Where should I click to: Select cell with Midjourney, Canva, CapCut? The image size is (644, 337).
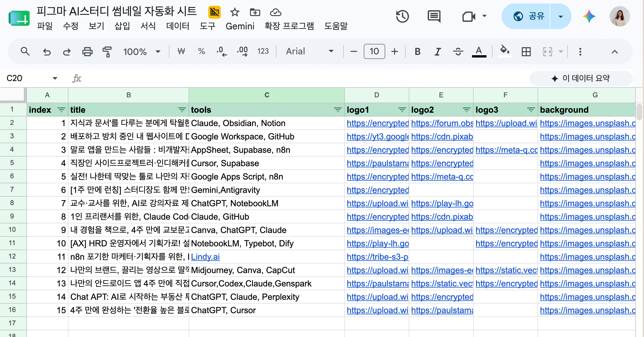pos(267,270)
